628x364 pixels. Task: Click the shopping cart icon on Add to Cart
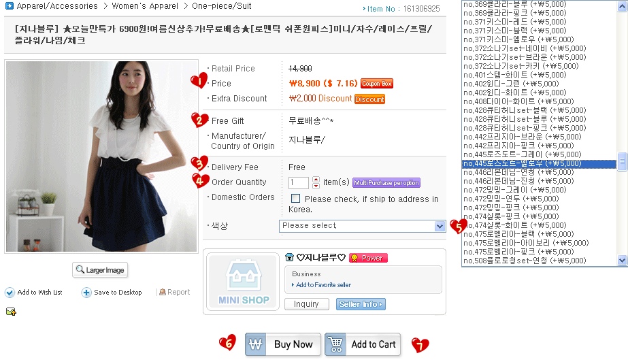335,344
